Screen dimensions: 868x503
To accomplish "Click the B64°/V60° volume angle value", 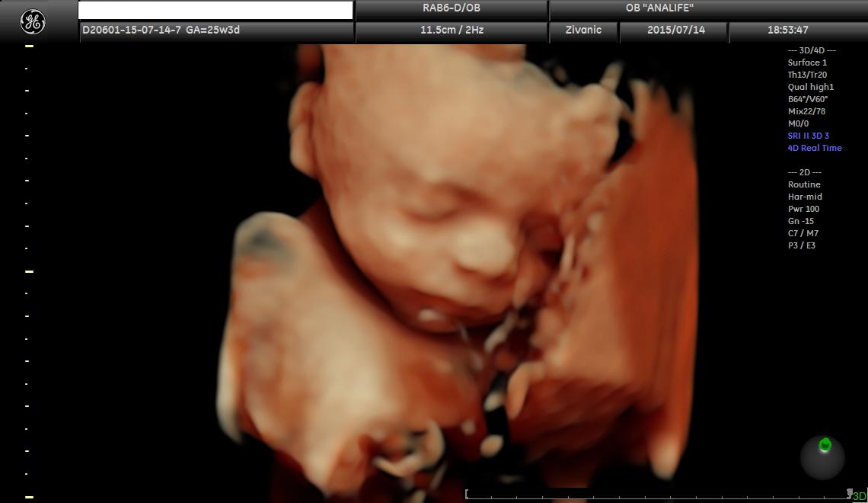I will click(808, 99).
